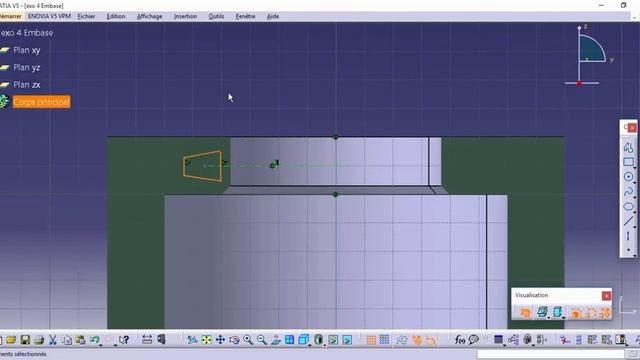The width and height of the screenshot is (640, 360).
Task: Copy selection with the copy icon
Action: click(67, 340)
